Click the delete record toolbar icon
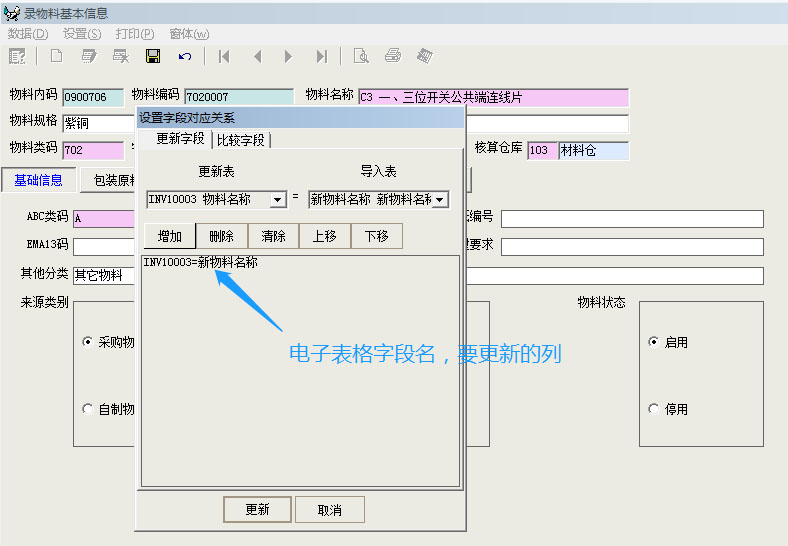 (x=121, y=56)
